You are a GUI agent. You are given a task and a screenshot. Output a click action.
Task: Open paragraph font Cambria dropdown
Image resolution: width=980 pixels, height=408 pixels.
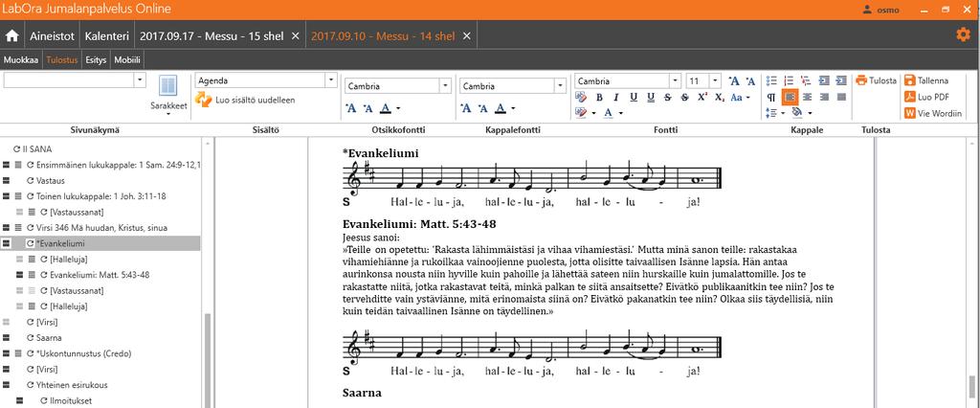[x=560, y=86]
